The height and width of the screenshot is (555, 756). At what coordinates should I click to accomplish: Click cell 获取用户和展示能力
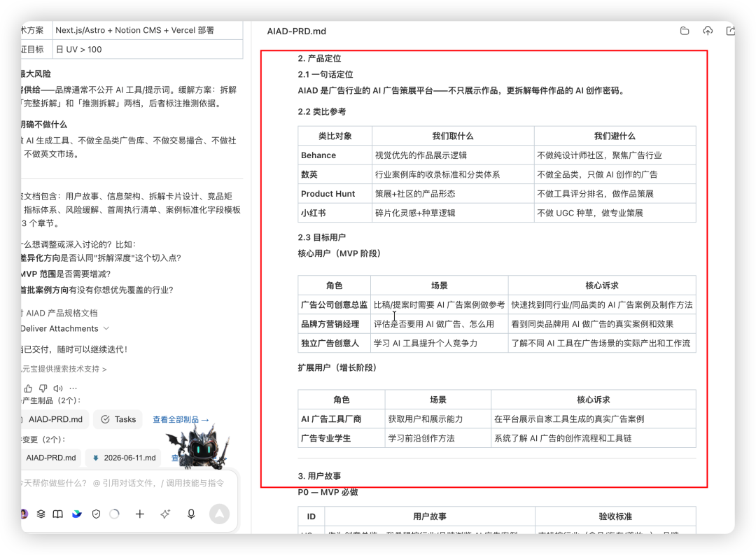[x=437, y=419]
